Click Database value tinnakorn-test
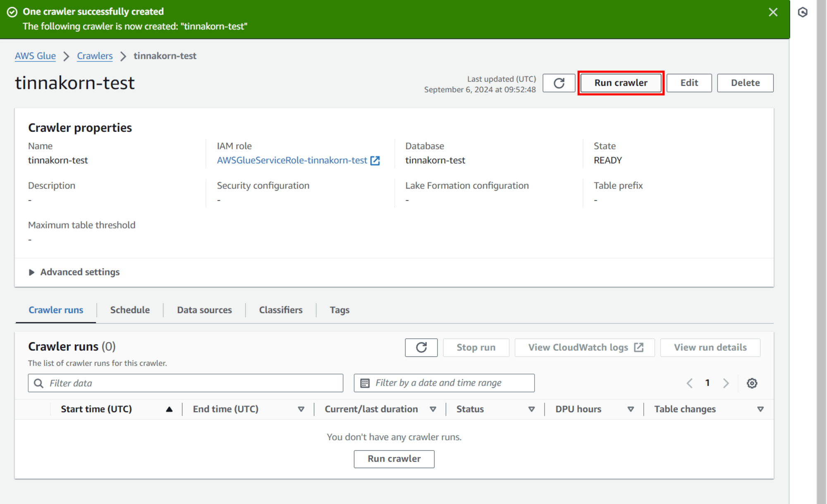827x504 pixels. click(x=435, y=160)
